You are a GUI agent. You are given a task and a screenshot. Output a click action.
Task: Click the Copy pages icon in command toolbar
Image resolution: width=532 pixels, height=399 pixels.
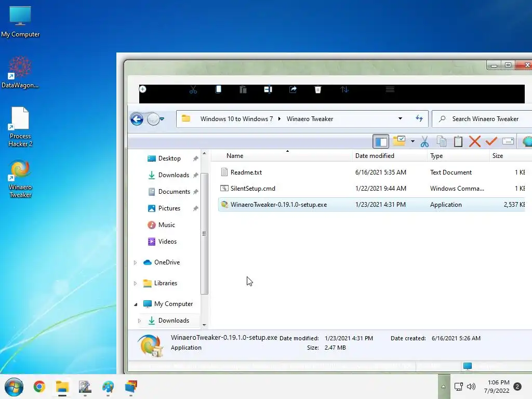point(442,141)
